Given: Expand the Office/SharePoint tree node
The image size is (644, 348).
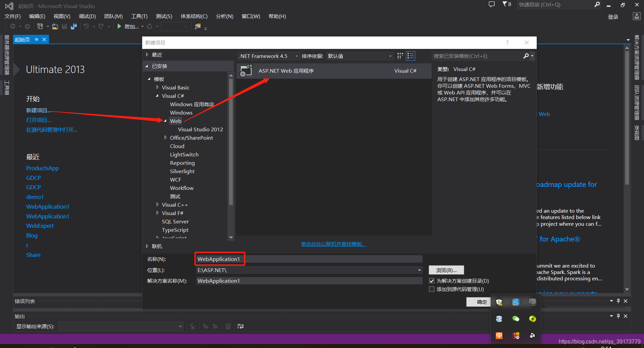Looking at the screenshot, I should tap(165, 138).
